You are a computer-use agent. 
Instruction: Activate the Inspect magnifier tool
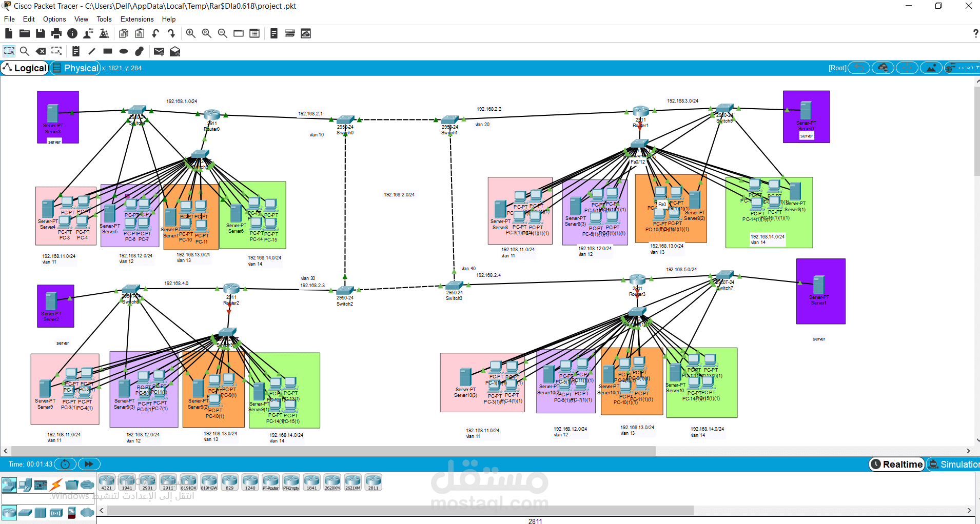click(x=25, y=51)
